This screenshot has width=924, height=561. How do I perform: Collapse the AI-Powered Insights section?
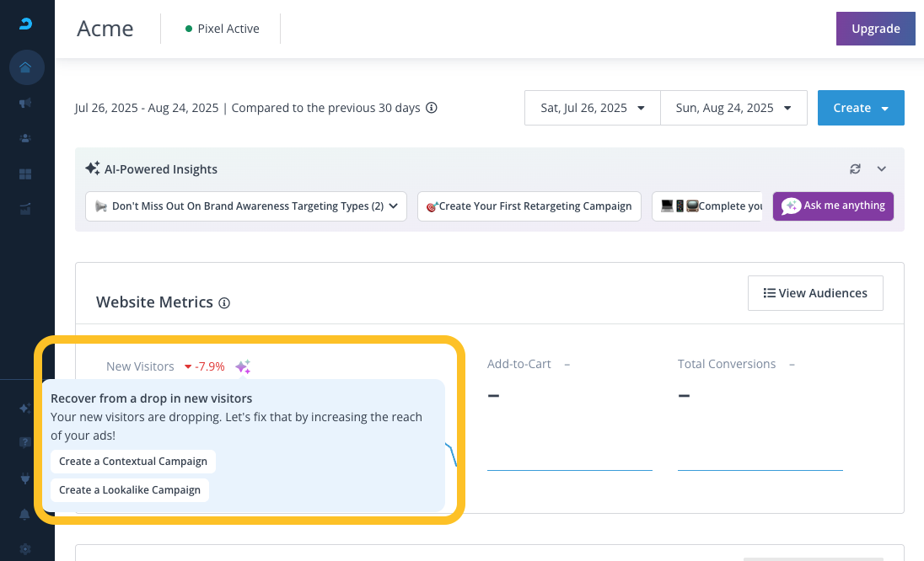tap(882, 169)
